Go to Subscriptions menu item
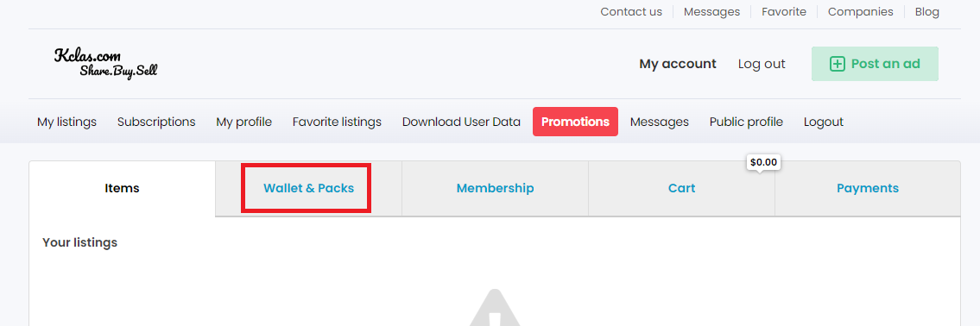Screen dimensions: 980x326 tap(156, 122)
